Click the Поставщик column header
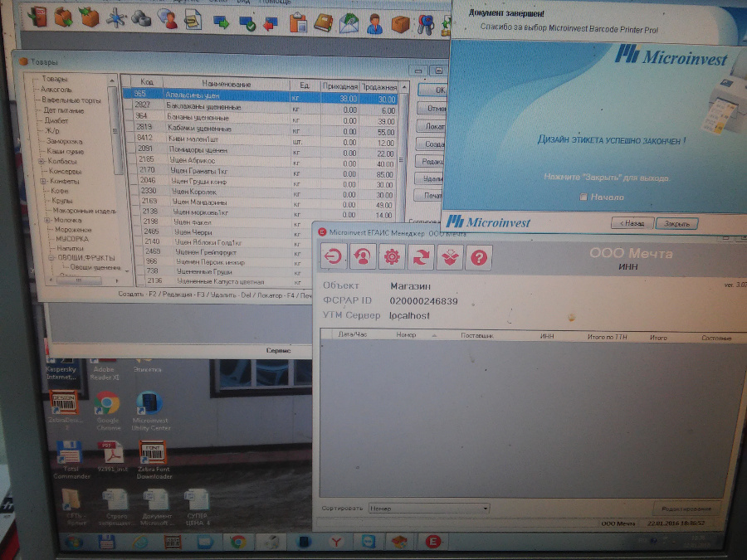The image size is (747, 560). click(x=477, y=336)
